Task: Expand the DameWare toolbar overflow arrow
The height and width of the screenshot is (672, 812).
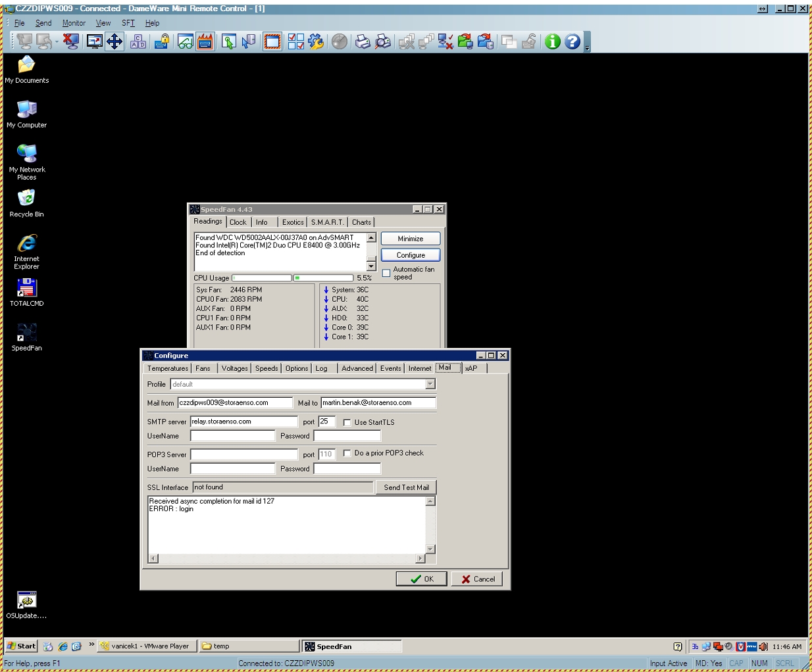Action: click(588, 42)
